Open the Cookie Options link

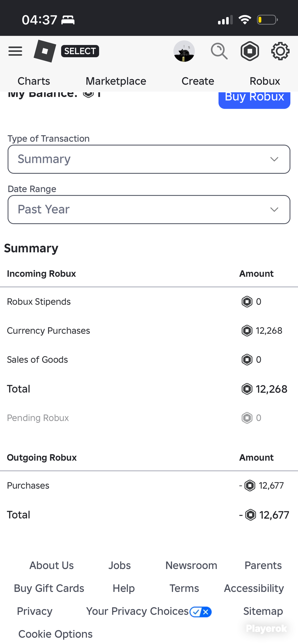[55, 634]
